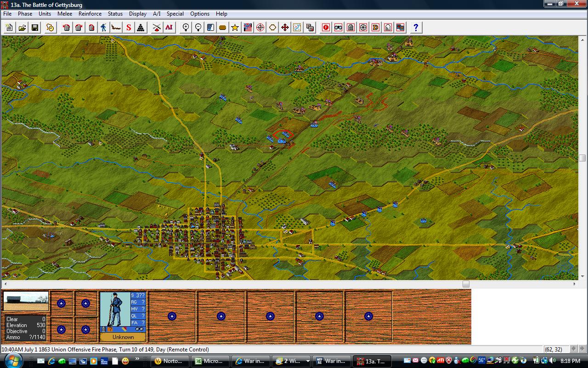The height and width of the screenshot is (368, 588).
Task: Click the Ammo ?/1140 readout
Action: pyautogui.click(x=25, y=337)
